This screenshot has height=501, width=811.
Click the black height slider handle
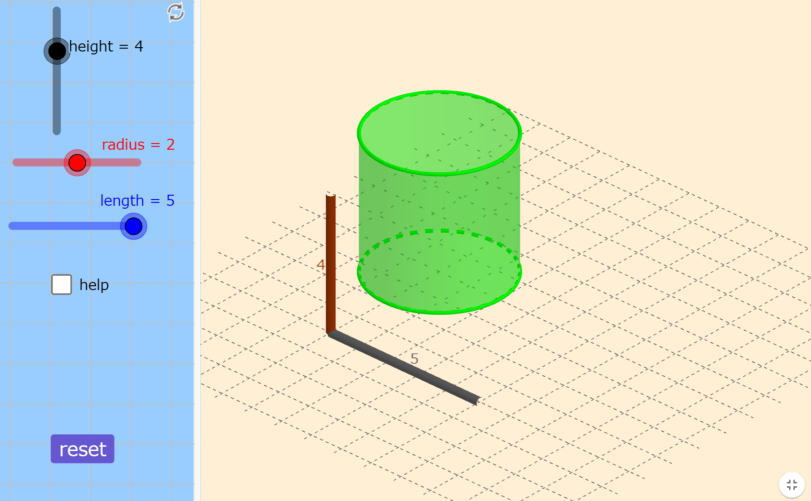(x=57, y=51)
